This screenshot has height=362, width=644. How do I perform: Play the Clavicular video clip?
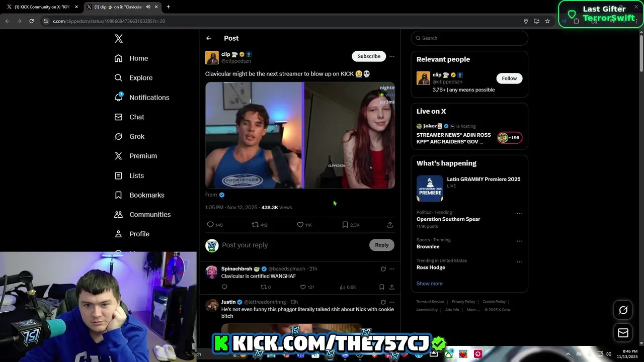click(x=300, y=135)
